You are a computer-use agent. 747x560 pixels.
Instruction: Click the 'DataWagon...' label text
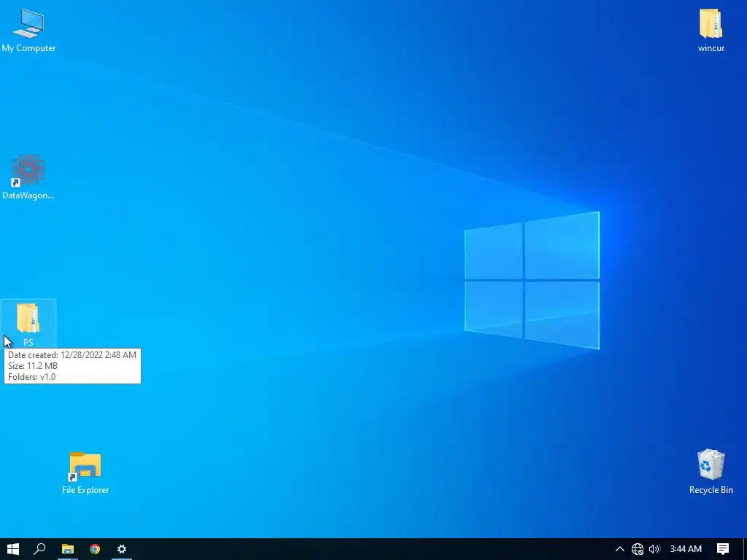pyautogui.click(x=28, y=195)
